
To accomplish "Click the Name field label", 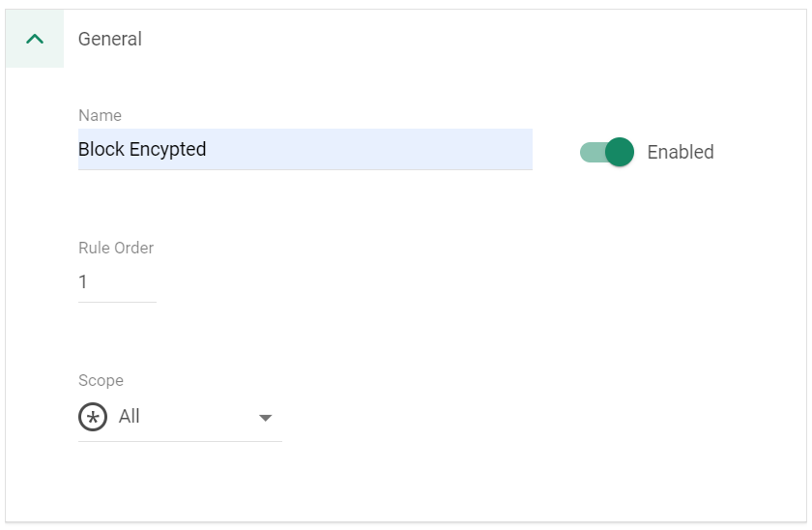I will (x=100, y=115).
